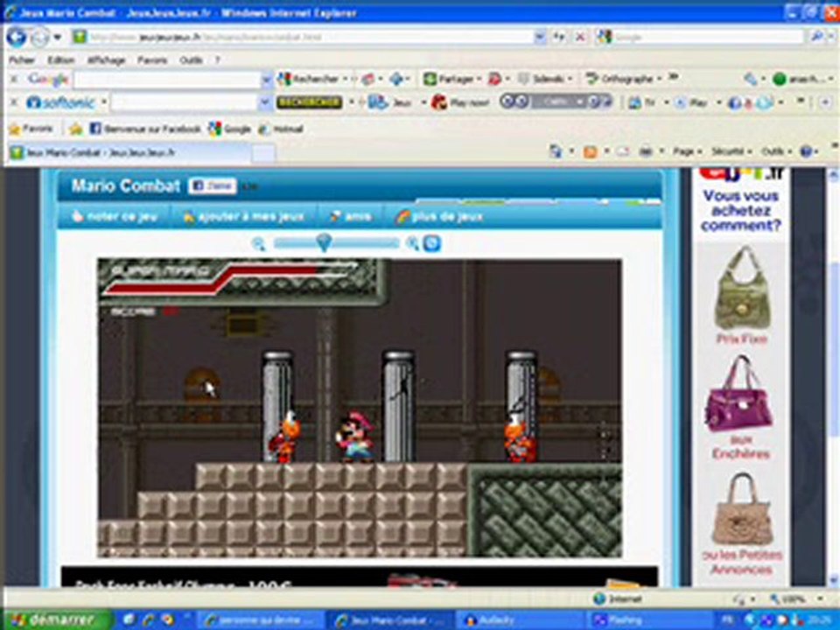This screenshot has width=840, height=630.
Task: Open the Jeux button on Softonic toolbar
Action: coord(390,102)
